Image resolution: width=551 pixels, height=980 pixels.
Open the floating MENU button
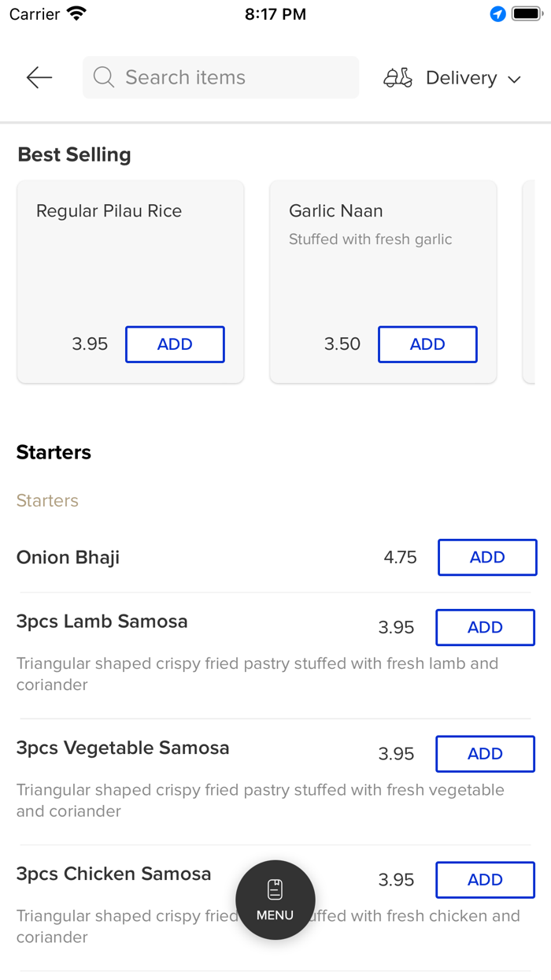(275, 900)
